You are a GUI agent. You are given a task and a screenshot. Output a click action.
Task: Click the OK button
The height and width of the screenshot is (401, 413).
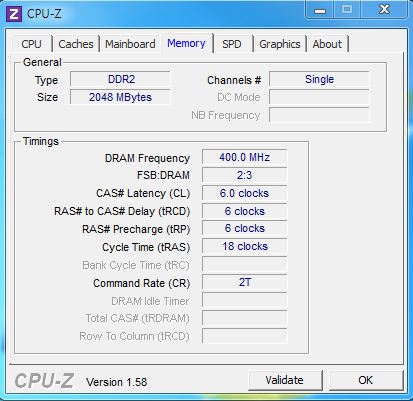coord(366,380)
